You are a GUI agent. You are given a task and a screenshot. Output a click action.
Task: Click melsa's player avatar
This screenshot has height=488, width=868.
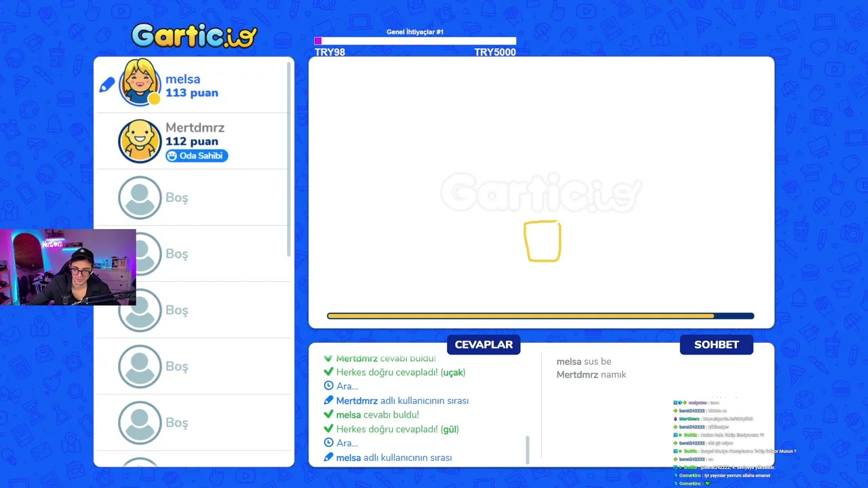pyautogui.click(x=140, y=82)
